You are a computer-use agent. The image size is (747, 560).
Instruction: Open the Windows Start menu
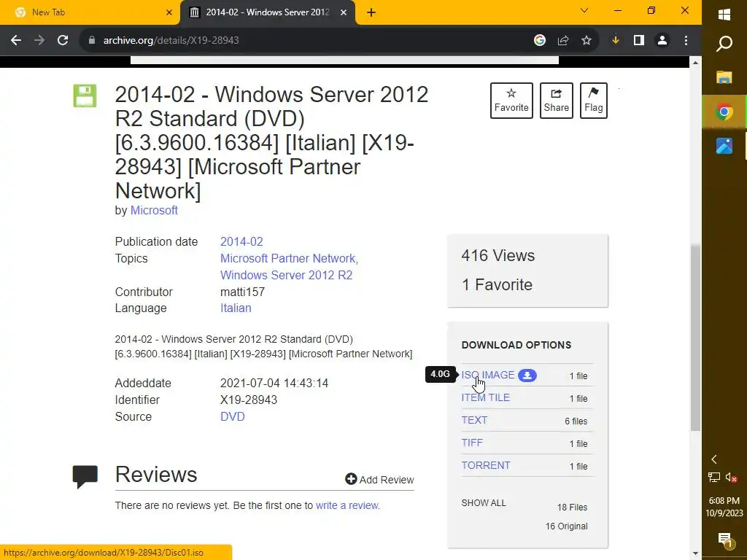click(724, 15)
